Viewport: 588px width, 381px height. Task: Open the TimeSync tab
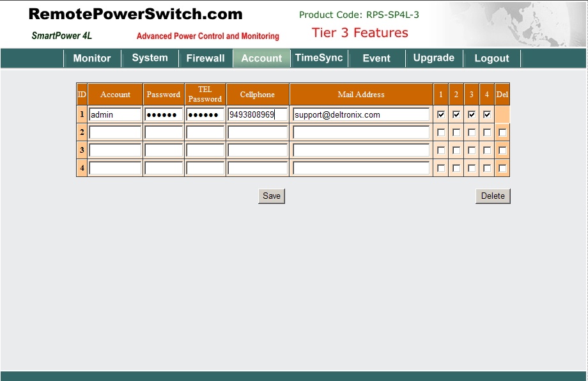click(319, 58)
